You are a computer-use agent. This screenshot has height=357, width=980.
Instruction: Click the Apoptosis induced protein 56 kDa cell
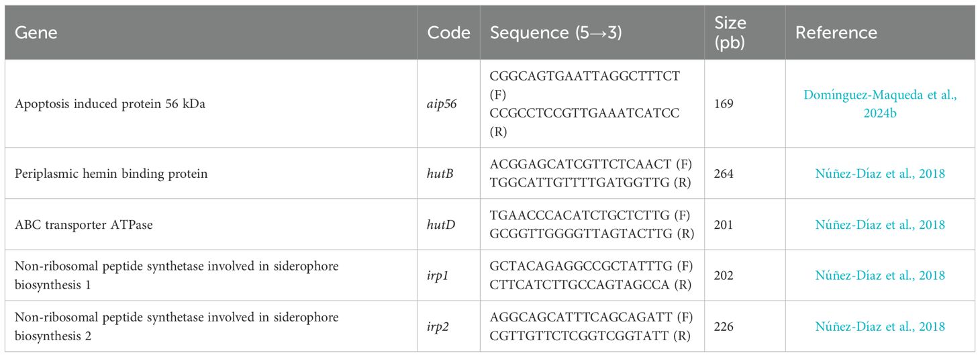[x=111, y=104]
